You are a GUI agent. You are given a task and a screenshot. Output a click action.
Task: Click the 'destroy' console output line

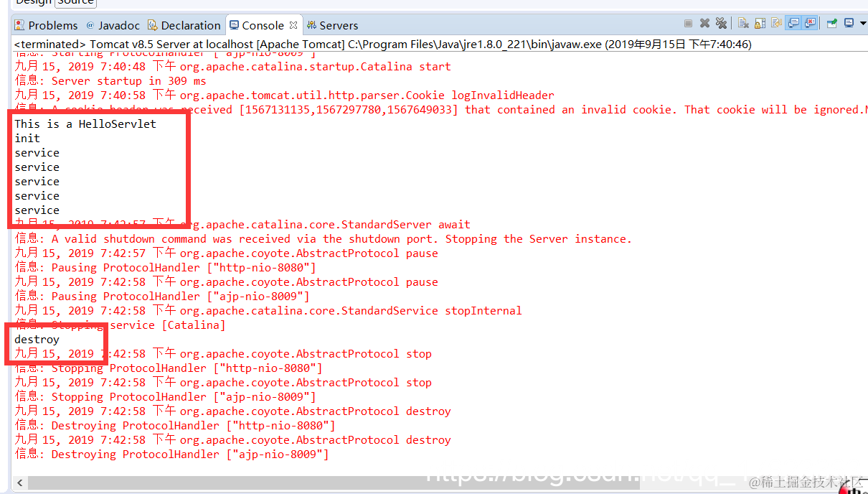point(37,339)
